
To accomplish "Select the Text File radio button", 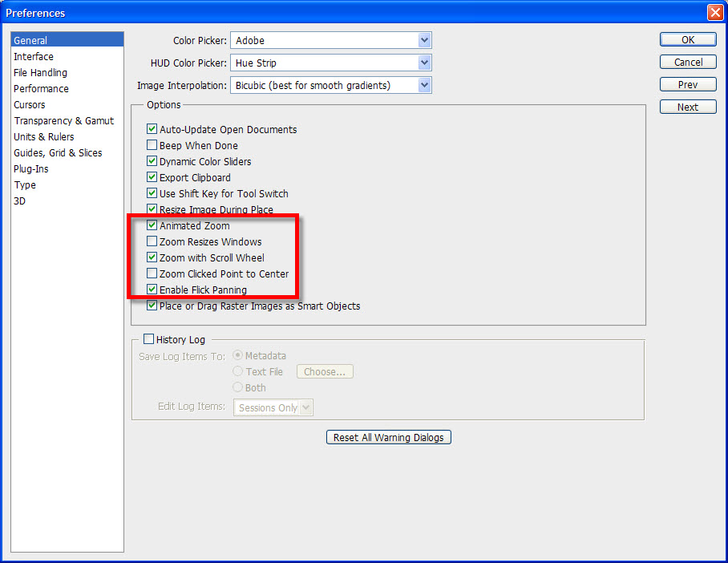I will tap(237, 371).
